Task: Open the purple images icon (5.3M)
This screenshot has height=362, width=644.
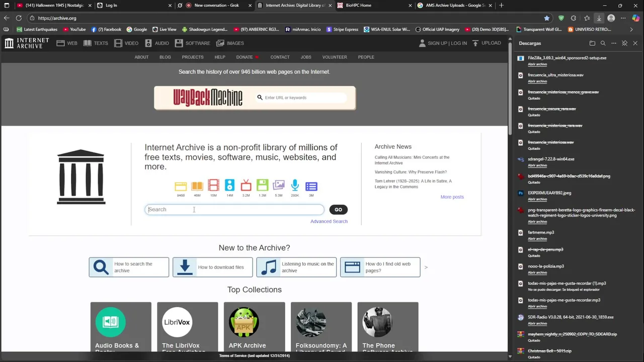Action: (279, 186)
